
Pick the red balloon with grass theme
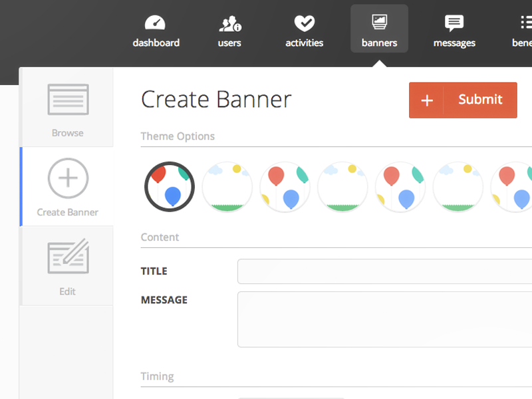[285, 187]
